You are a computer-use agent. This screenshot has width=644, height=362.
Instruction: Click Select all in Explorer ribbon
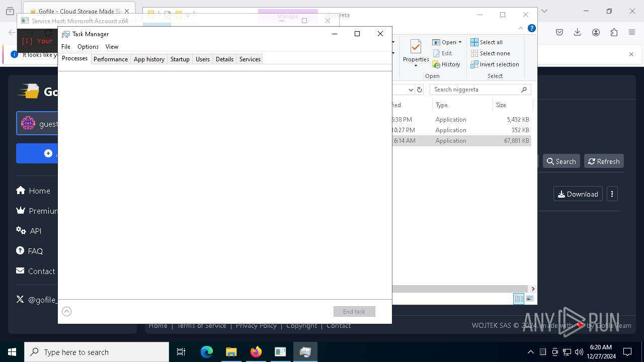487,42
